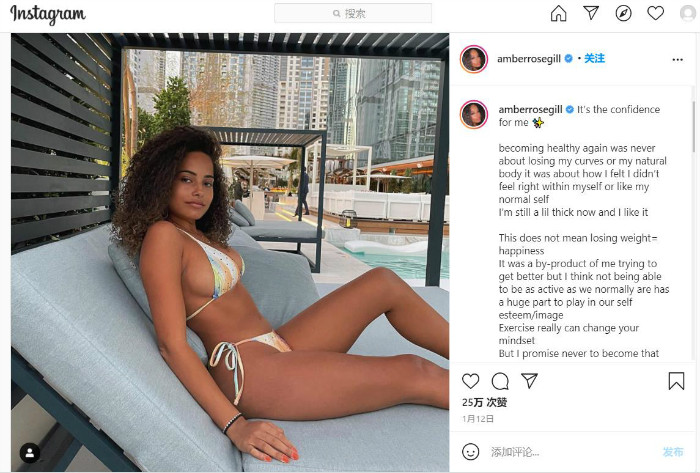Save post with the bookmark icon
Screen dimensions: 700x473
pos(676,381)
